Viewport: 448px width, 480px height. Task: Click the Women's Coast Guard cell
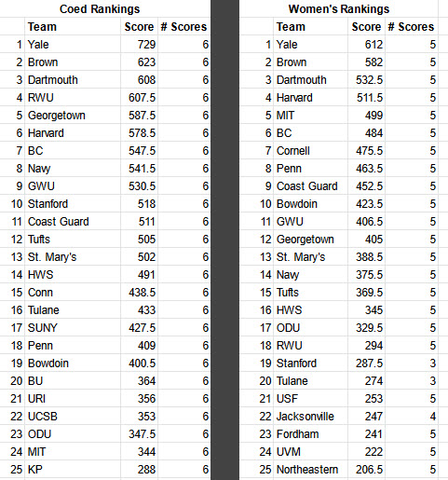pos(310,185)
